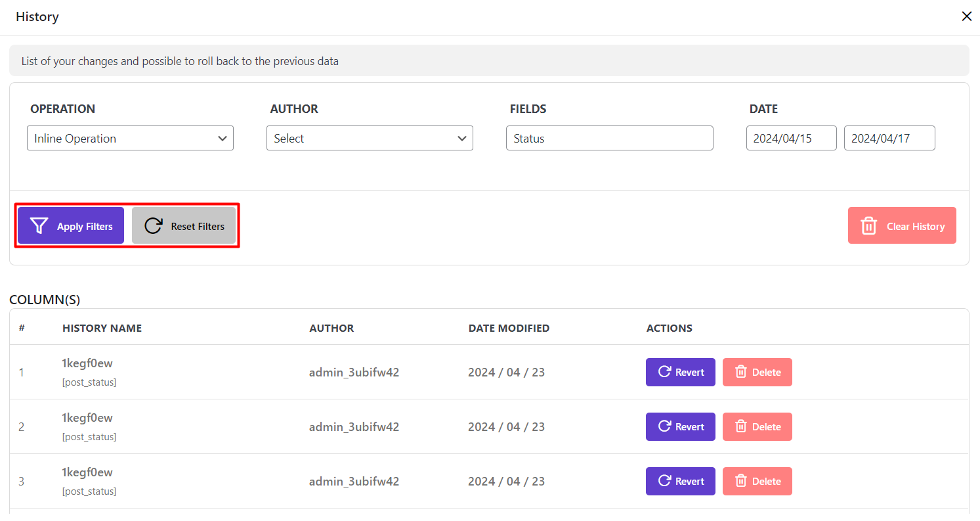Viewport: 980px width, 521px height.
Task: Click the Revert icon in row 1
Action: coord(664,372)
